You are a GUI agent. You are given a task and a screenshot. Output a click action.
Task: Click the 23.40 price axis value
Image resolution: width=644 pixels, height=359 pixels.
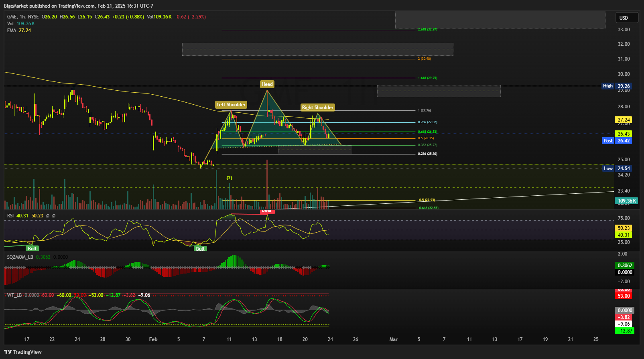(x=624, y=191)
